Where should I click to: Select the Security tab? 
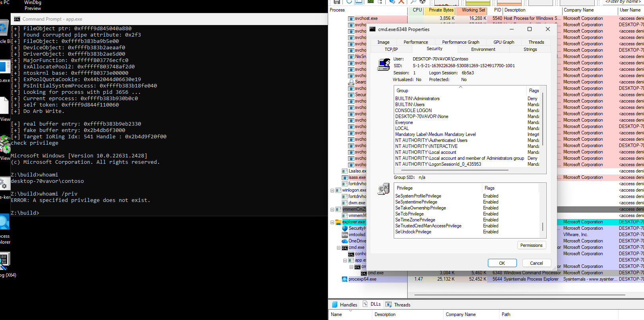pos(435,48)
